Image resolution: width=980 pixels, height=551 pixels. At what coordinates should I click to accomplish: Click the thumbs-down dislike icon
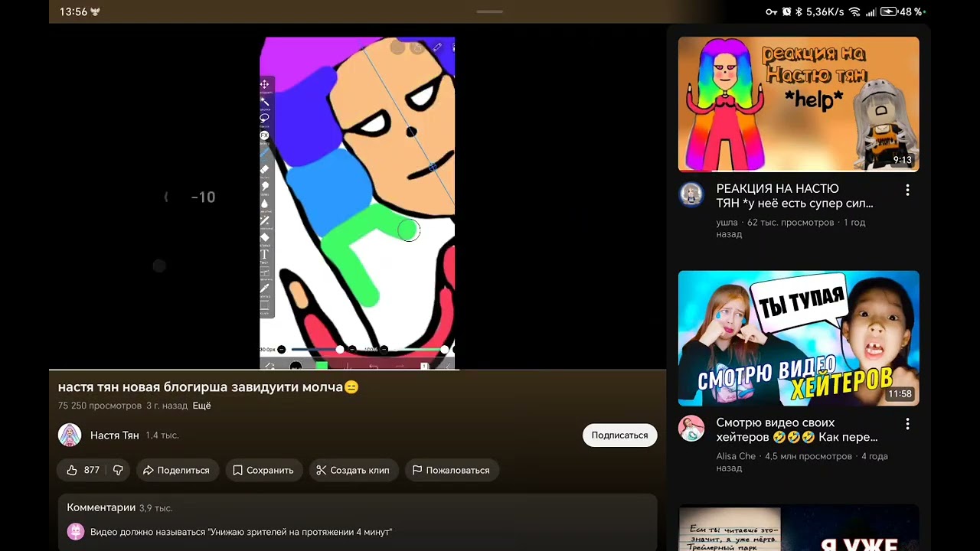pos(118,470)
